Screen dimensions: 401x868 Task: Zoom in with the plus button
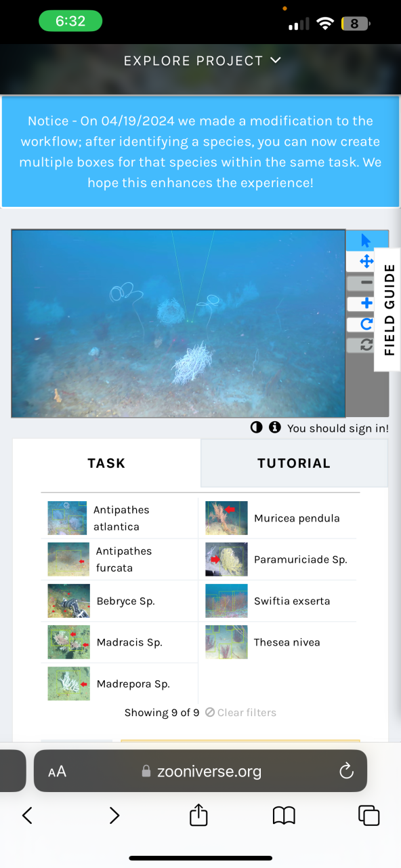[366, 303]
